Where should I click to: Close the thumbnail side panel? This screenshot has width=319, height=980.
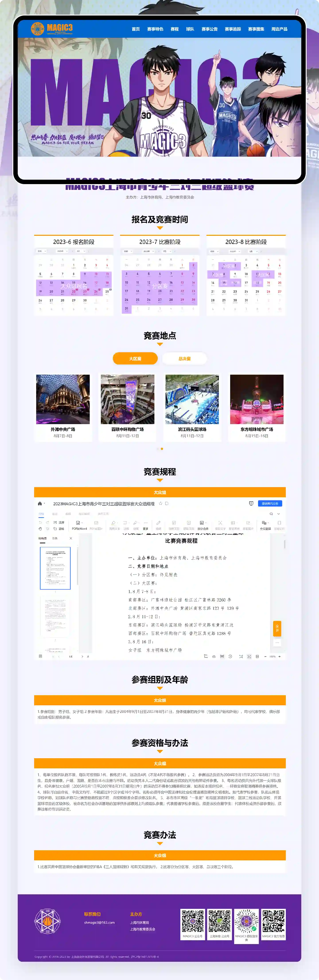71,538
